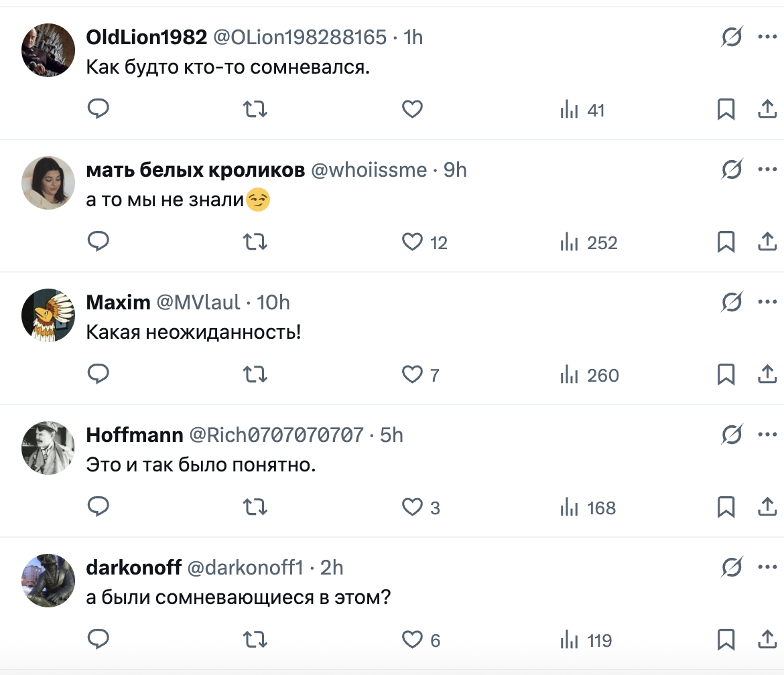The height and width of the screenshot is (675, 784).
Task: Open more options for Maxim's tweet
Action: click(x=767, y=302)
